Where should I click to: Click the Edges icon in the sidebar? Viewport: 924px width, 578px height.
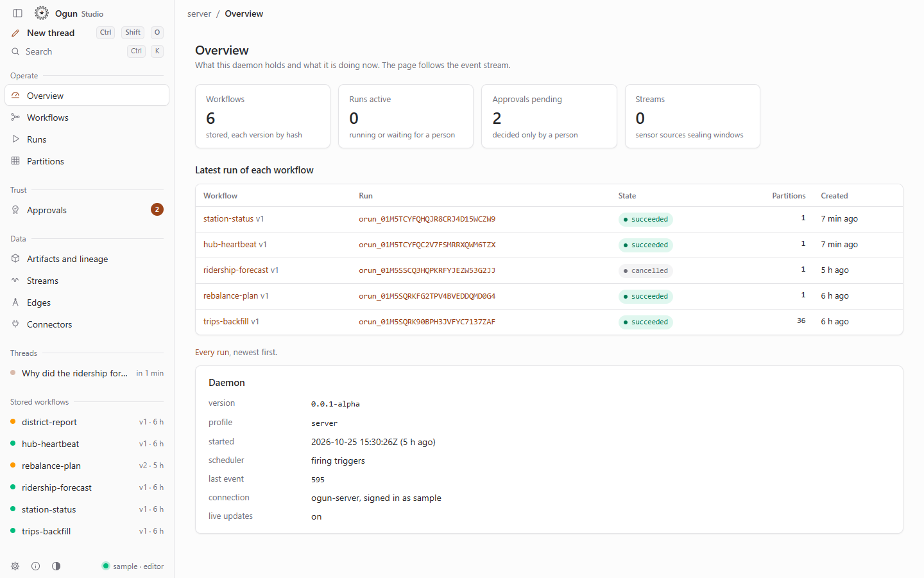pyautogui.click(x=15, y=302)
